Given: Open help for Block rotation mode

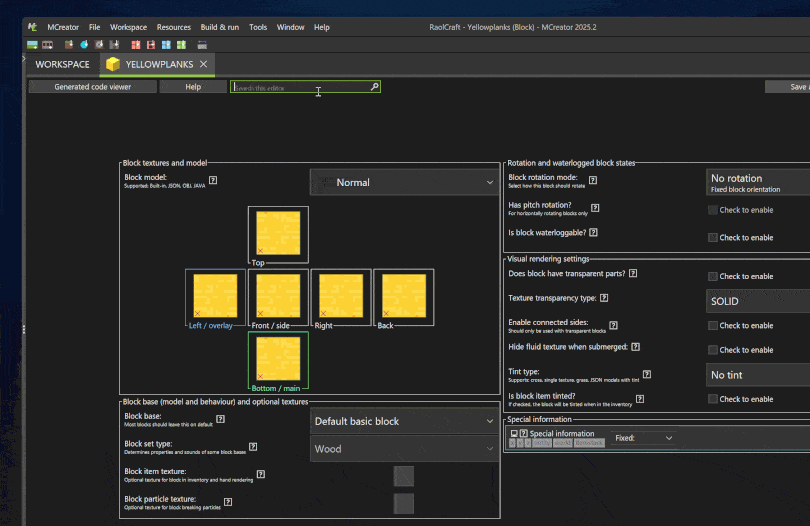Looking at the screenshot, I should click(x=593, y=180).
